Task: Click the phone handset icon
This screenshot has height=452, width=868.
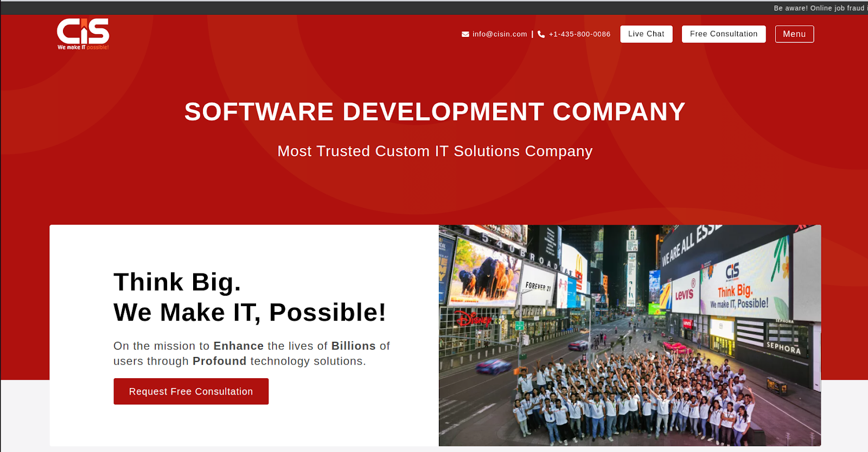Action: click(x=541, y=34)
